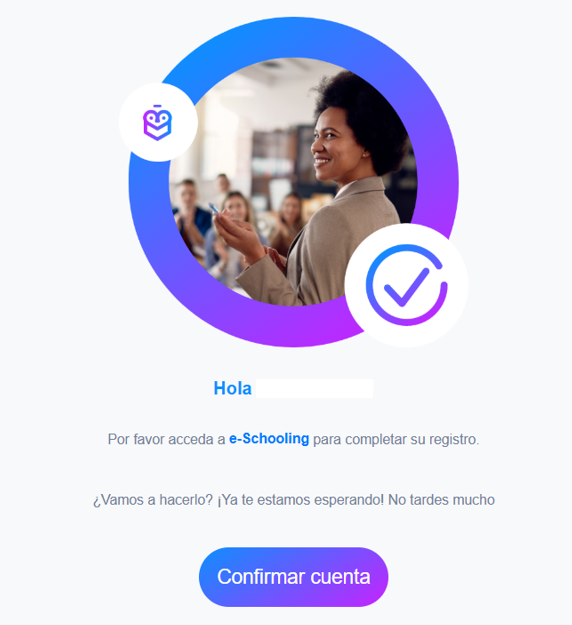Screen dimensions: 572x625
Task: Click the white badge around the checkmark
Action: (x=407, y=285)
